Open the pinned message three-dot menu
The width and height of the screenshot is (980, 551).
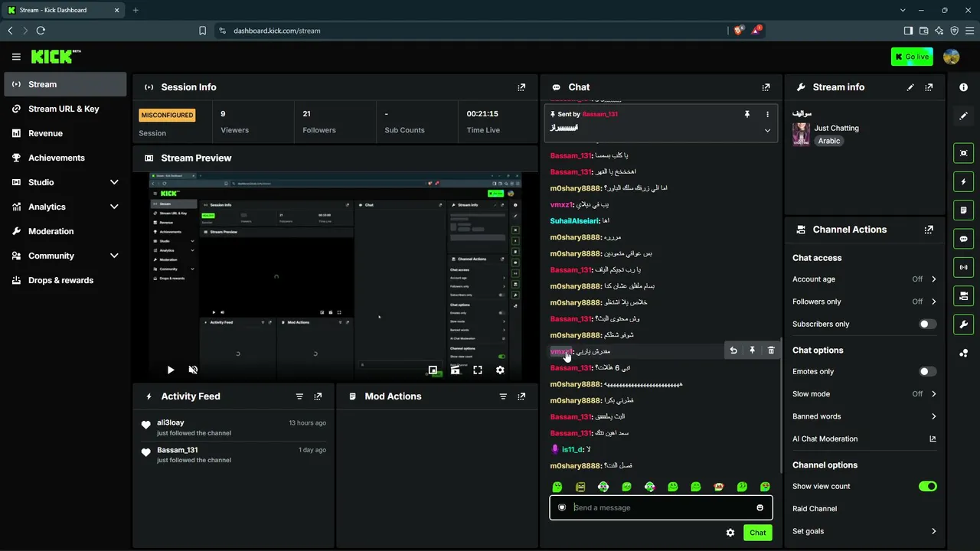[x=767, y=114]
